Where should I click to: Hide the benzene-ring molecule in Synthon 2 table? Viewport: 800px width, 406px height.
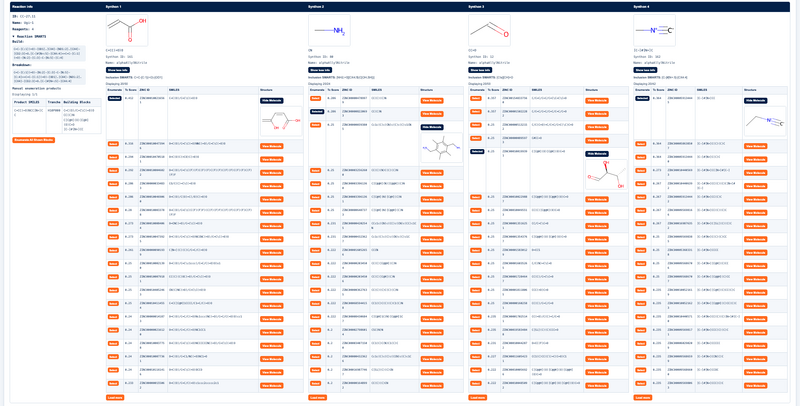[x=432, y=127]
